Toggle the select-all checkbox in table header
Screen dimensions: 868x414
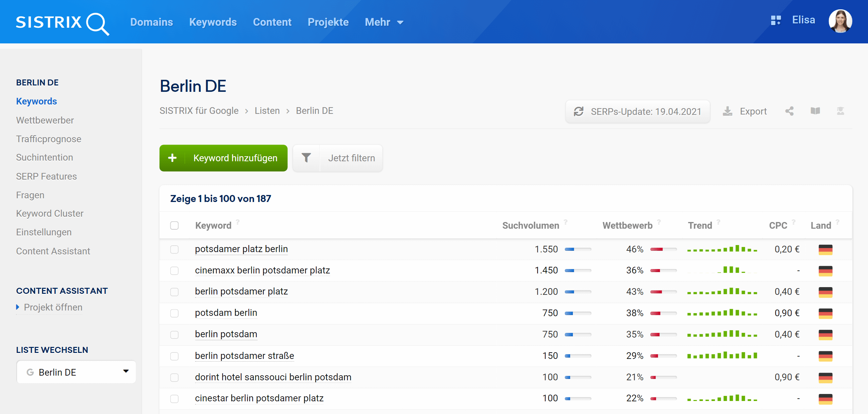click(174, 225)
